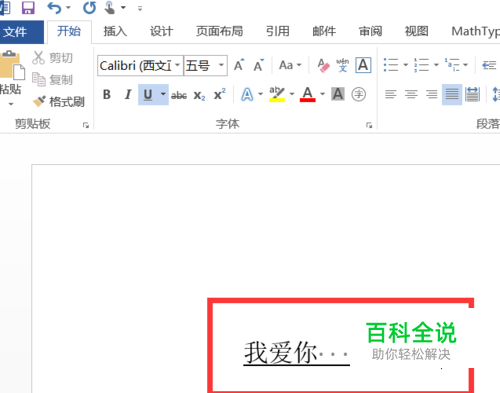Screen dimensions: 500x393
Task: Apply red font color
Action: [x=308, y=95]
